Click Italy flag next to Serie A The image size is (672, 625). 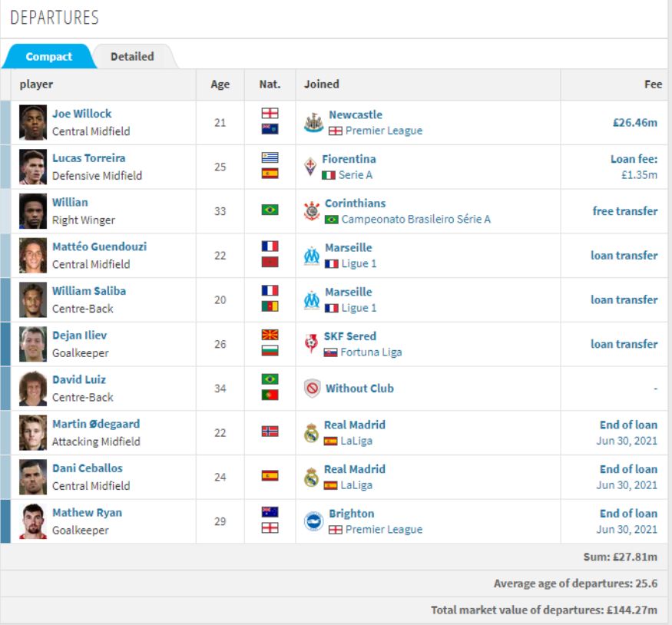[x=329, y=175]
